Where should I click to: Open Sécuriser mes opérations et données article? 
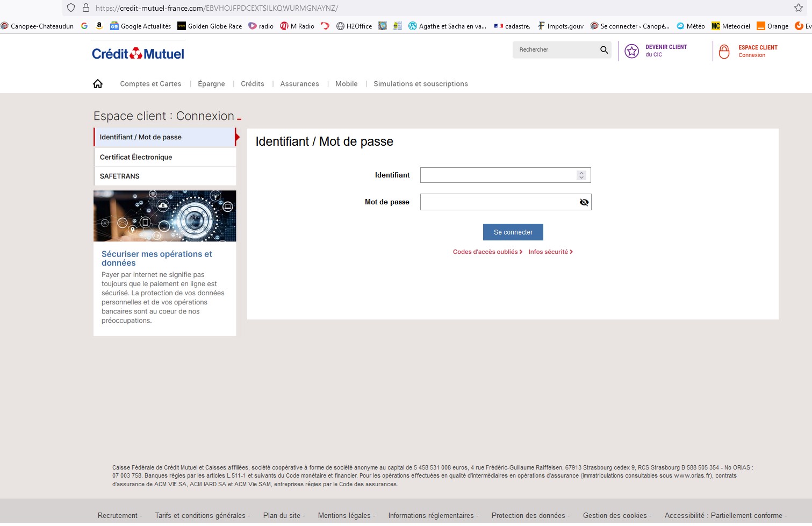[157, 258]
